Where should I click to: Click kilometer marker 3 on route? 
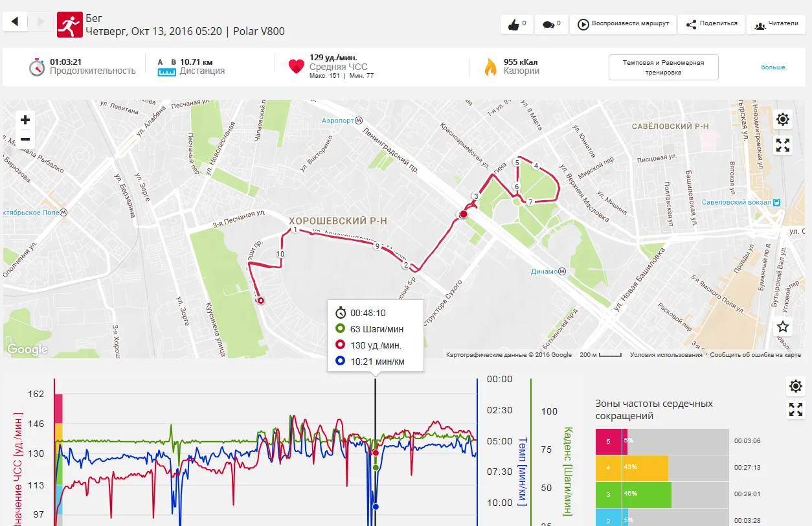coord(475,196)
